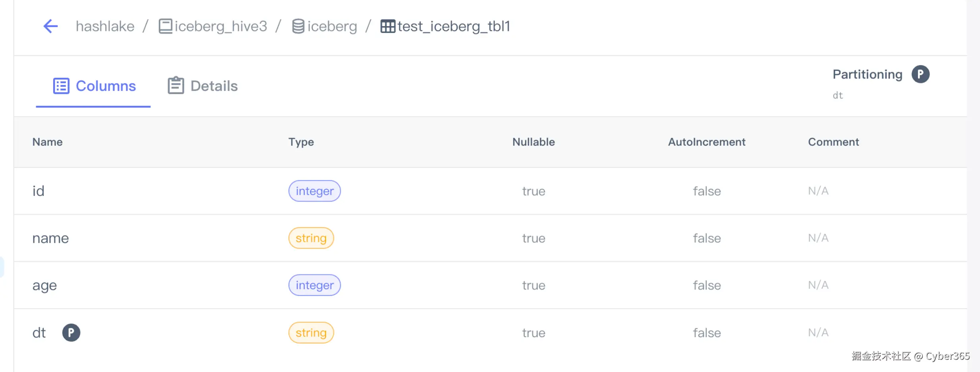Click the integer type tag for age
Image resolution: width=980 pixels, height=372 pixels.
pos(314,285)
